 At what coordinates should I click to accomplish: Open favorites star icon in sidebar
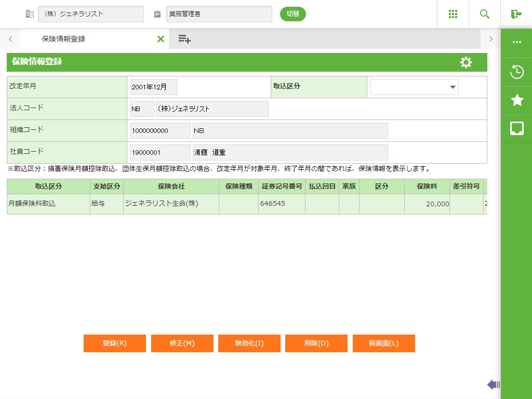(x=516, y=100)
